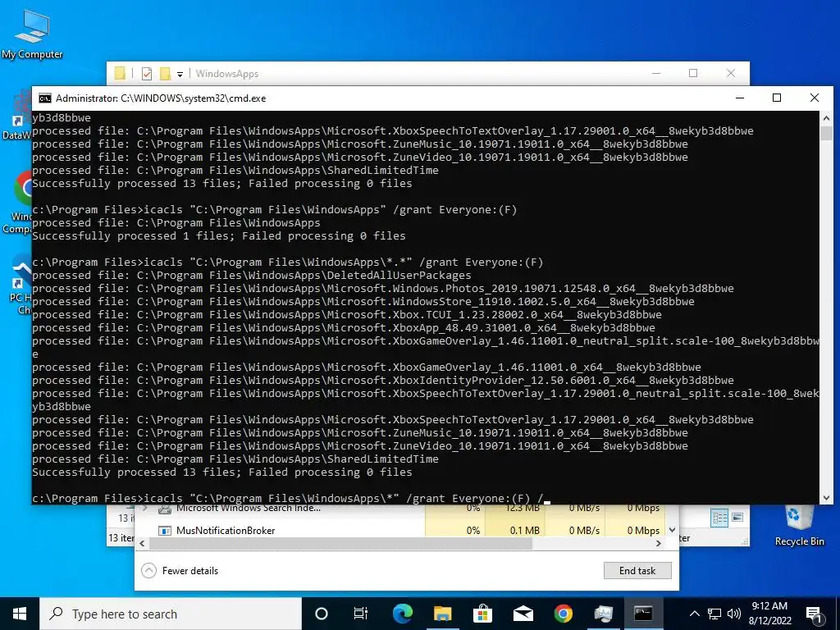Launch Microsoft Edge from taskbar
The image size is (840, 630).
402,614
